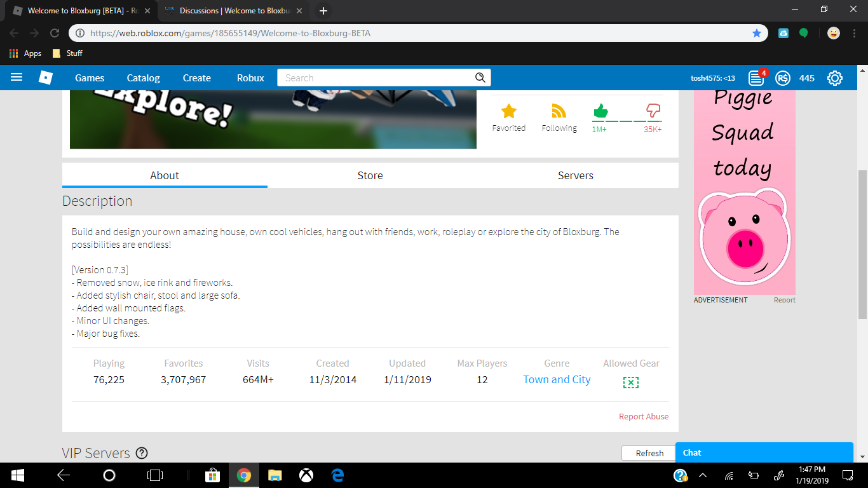Open the Apps bookmarks shortcut
The width and height of the screenshot is (868, 488).
25,53
